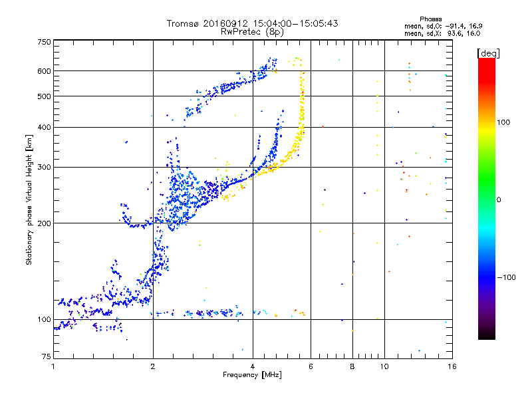Click the Stationary phase Virtual Height axis label
Viewport: 532px width, 399px height.
click(29, 200)
